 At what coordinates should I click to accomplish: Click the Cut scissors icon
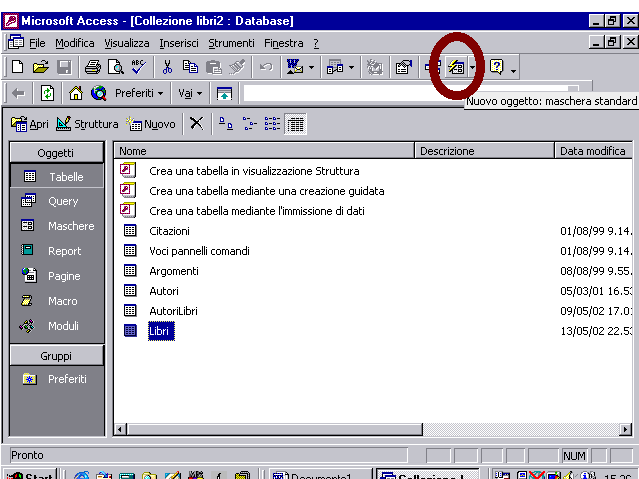(167, 67)
